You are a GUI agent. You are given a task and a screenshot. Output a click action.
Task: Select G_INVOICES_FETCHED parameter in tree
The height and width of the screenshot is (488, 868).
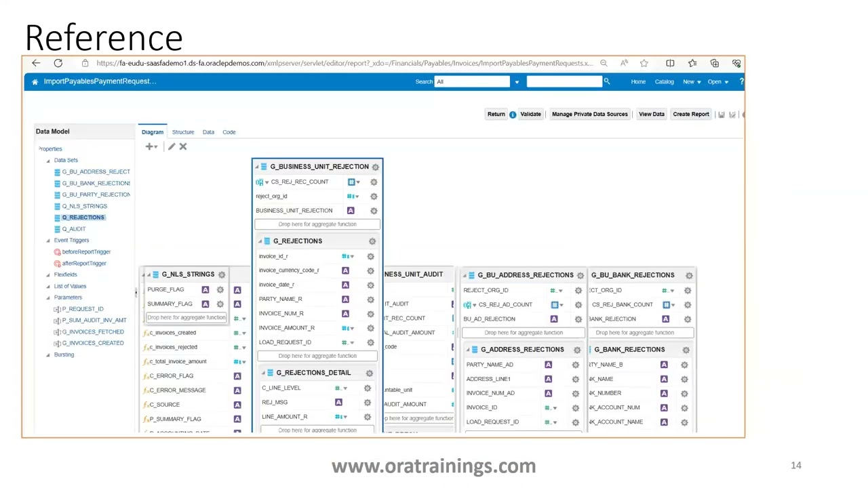(x=92, y=331)
